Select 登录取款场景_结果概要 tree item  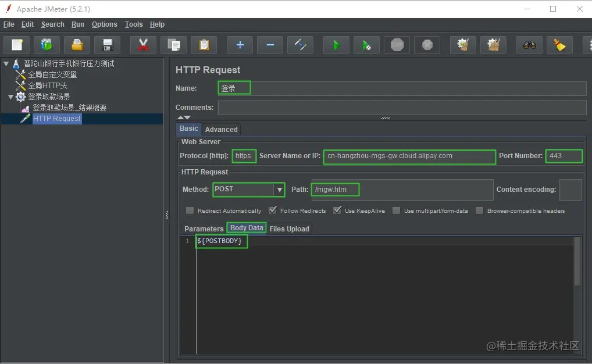(x=69, y=108)
